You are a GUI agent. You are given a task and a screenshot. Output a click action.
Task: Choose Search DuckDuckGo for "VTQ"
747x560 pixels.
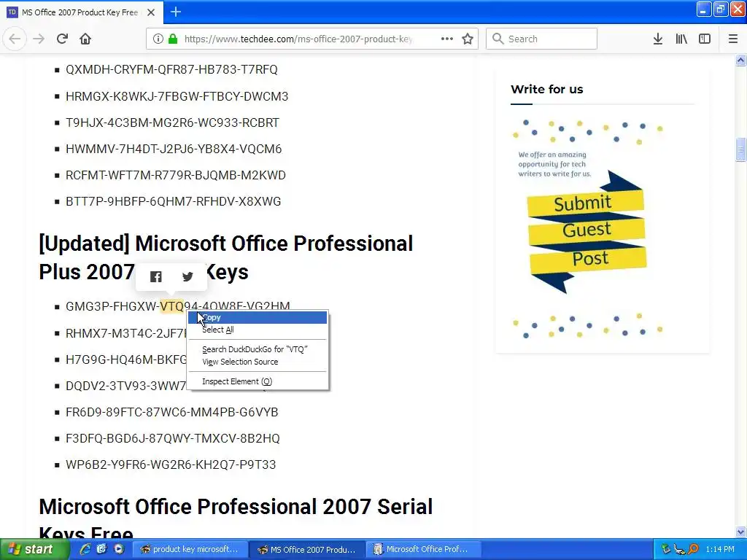tap(258, 349)
